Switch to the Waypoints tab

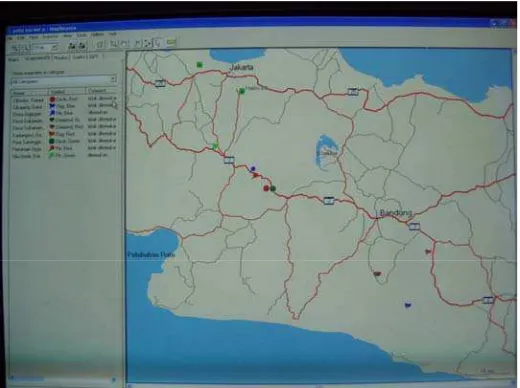pos(37,58)
